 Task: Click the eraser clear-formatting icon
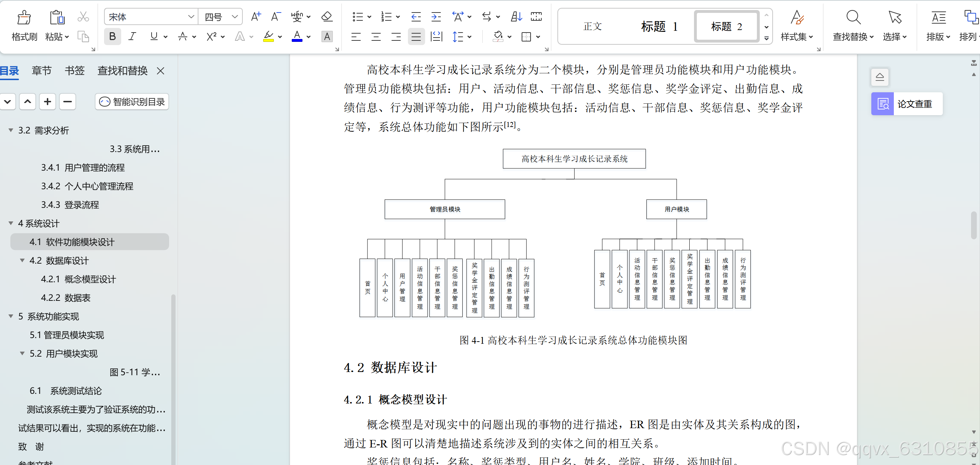[x=327, y=17]
